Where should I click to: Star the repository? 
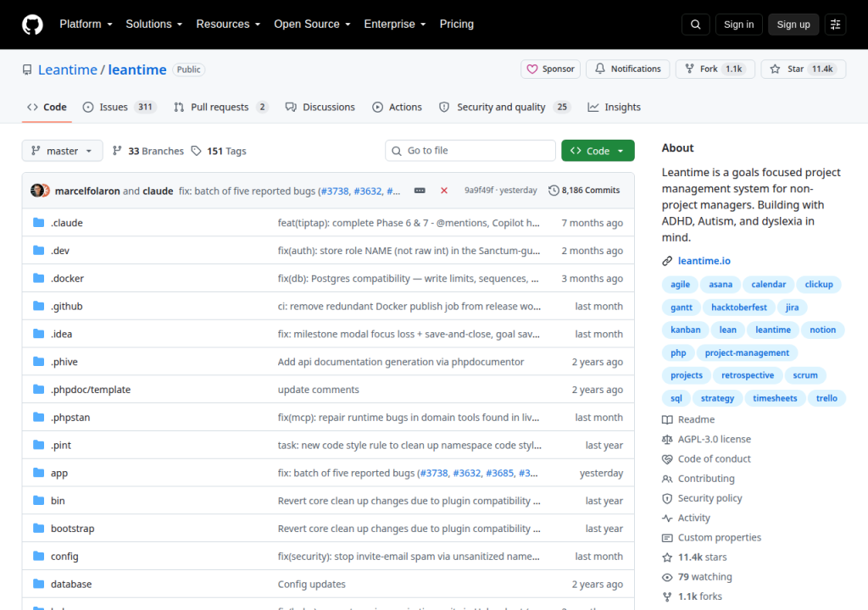804,69
